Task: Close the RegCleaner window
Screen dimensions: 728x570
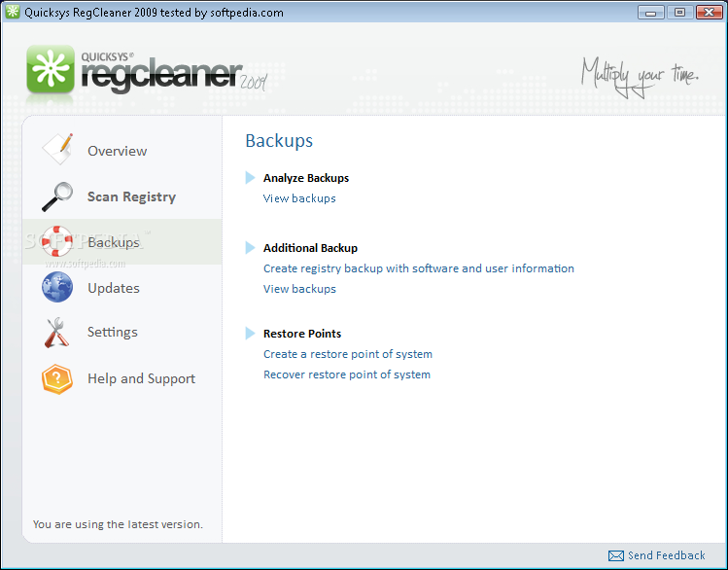Action: point(709,12)
